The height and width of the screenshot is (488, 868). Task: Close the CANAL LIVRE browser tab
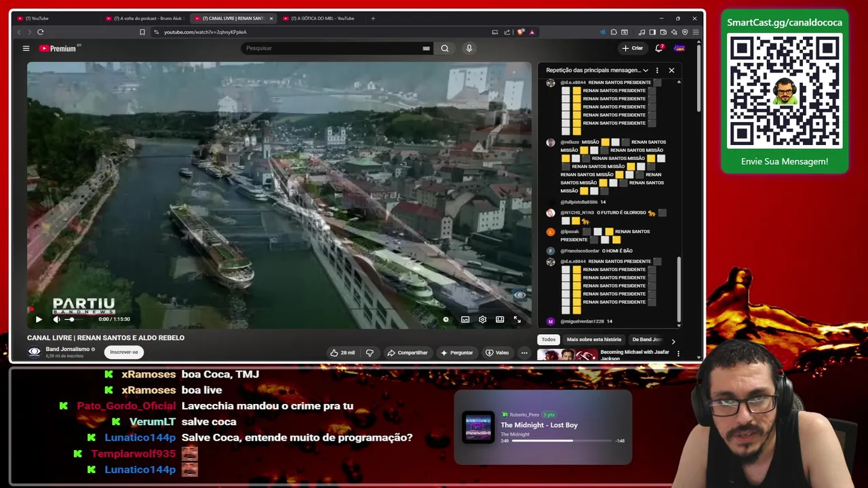[x=271, y=18]
